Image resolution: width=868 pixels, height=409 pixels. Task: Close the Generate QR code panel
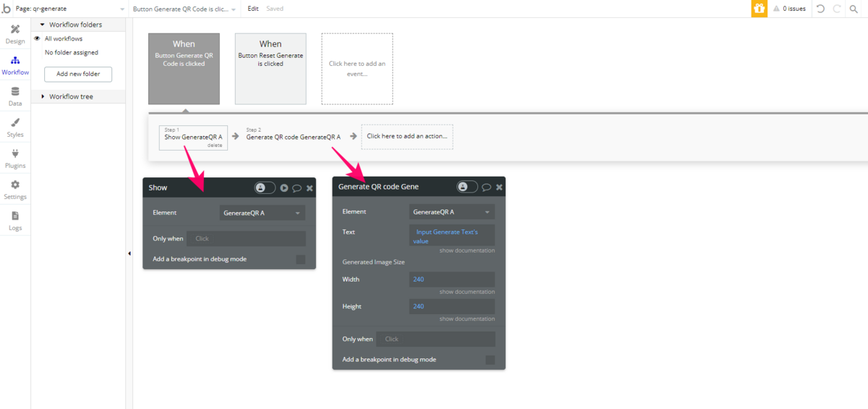[499, 187]
